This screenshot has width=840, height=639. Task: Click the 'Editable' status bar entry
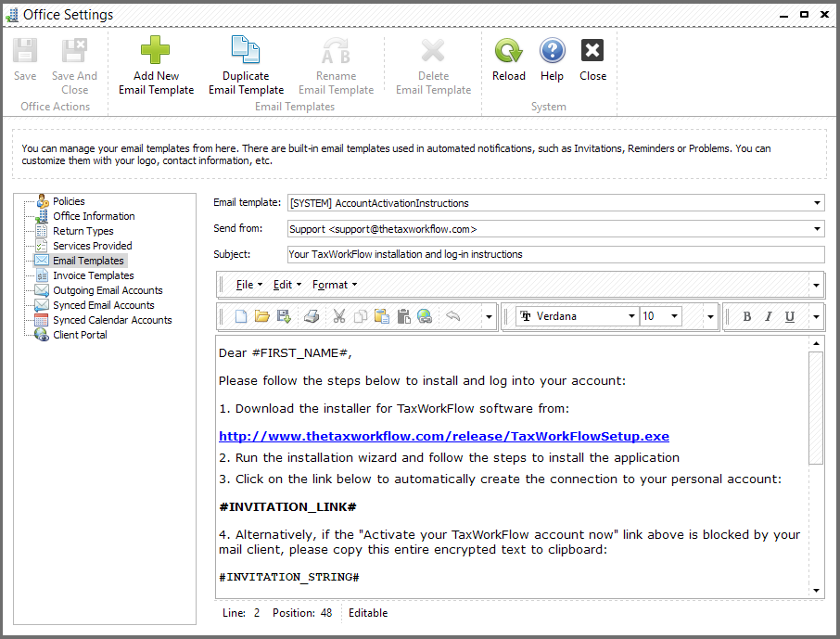click(x=368, y=613)
